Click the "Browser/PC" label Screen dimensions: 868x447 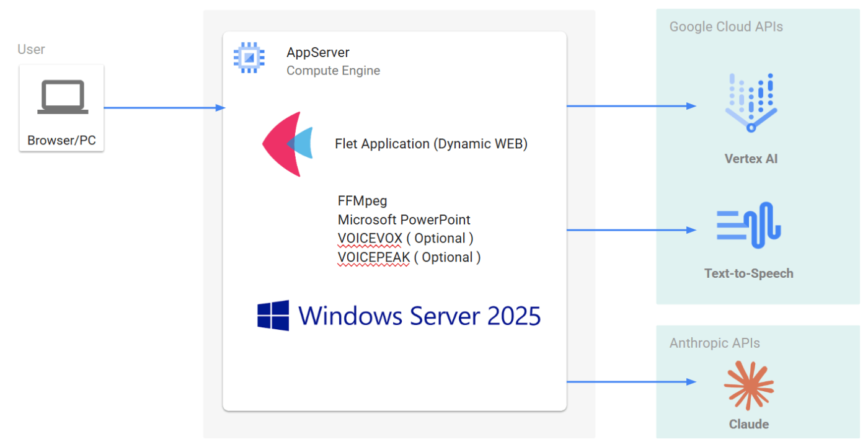point(61,140)
